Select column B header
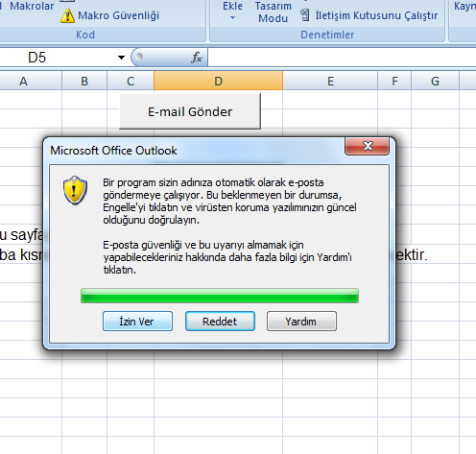Viewport: 476px width, 454px height. pos(84,82)
